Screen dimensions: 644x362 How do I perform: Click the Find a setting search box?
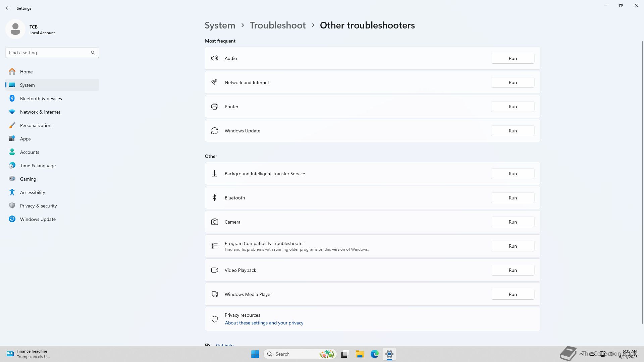point(47,53)
